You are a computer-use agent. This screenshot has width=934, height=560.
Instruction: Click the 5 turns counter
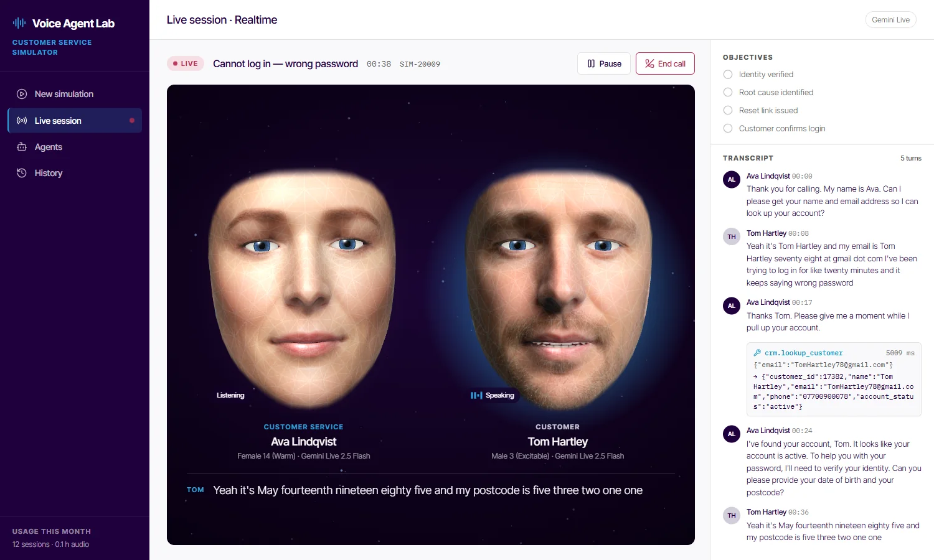pos(911,158)
